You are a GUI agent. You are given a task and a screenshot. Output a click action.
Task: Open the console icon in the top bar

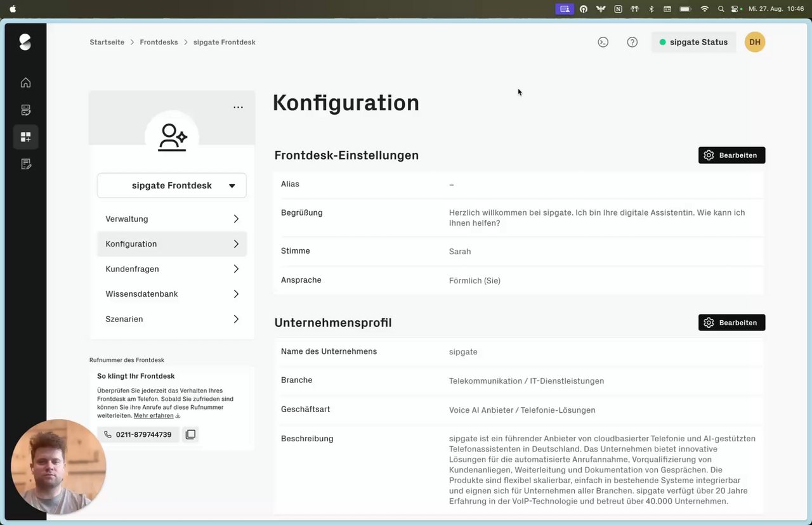point(603,42)
